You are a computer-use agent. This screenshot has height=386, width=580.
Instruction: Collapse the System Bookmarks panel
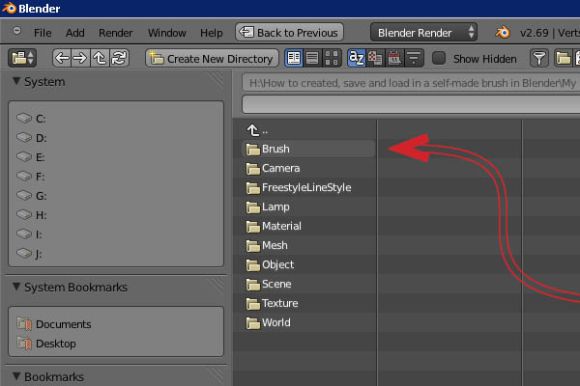click(16, 287)
